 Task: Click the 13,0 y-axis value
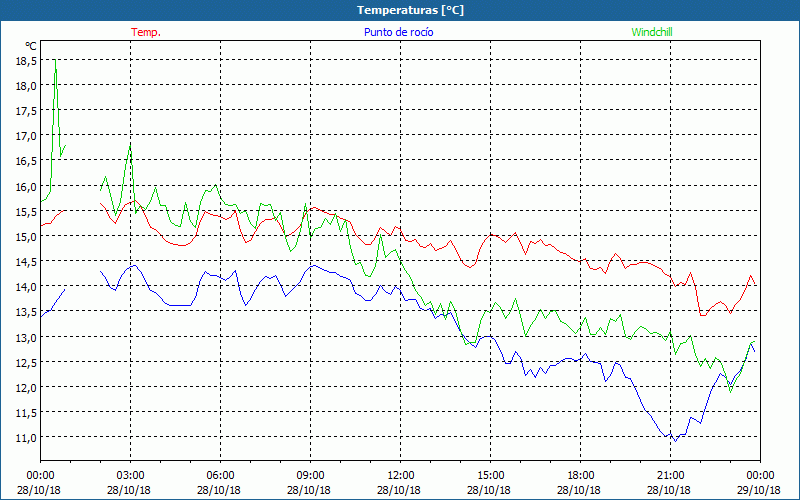pos(27,337)
